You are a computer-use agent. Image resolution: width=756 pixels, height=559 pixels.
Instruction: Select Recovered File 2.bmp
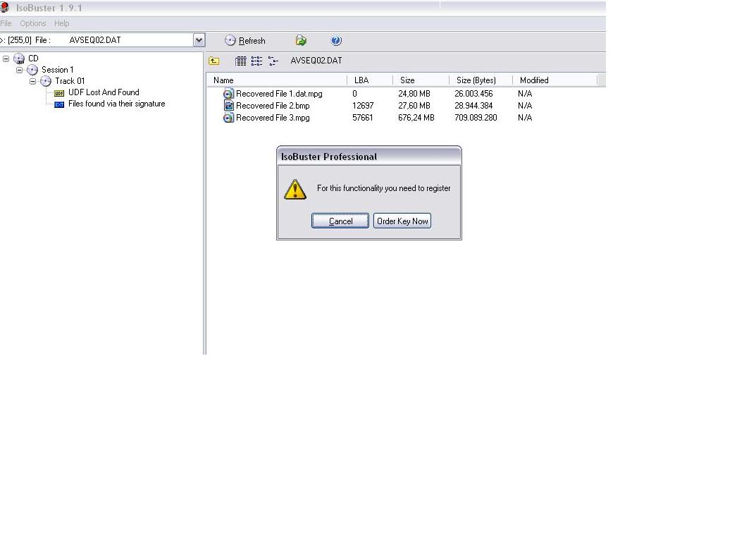(x=273, y=106)
